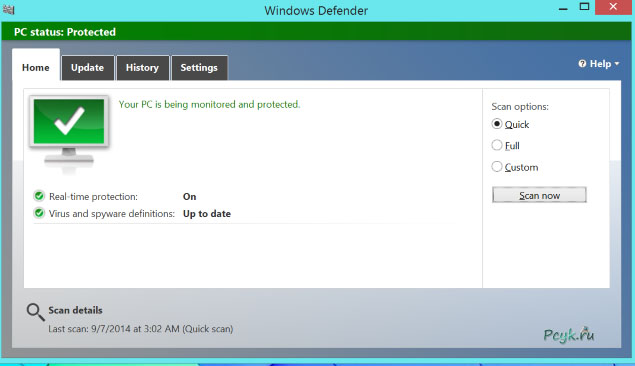Click the Windows Defender title bar icon
The image size is (635, 366).
[x=9, y=9]
